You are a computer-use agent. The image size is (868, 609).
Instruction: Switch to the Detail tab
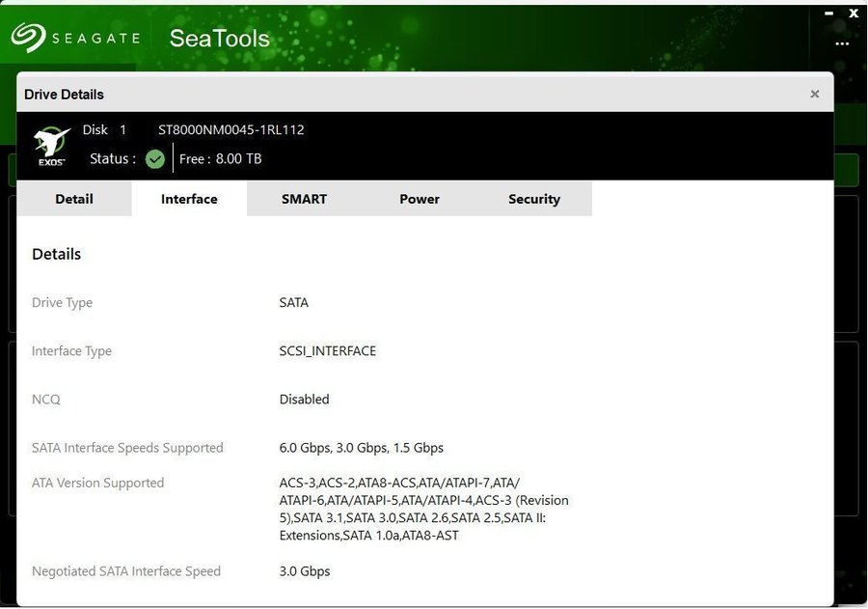(74, 199)
